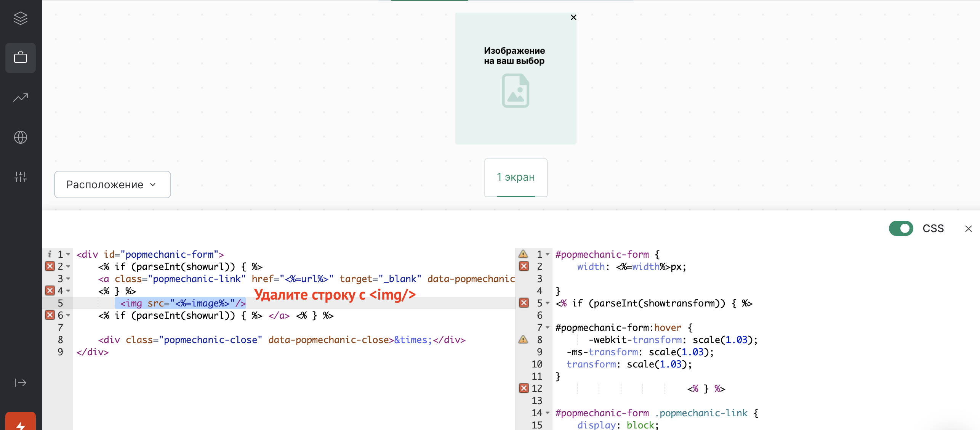The width and height of the screenshot is (980, 430).
Task: Click '-ms-transform: scale(1.03);' line
Action: click(x=640, y=352)
